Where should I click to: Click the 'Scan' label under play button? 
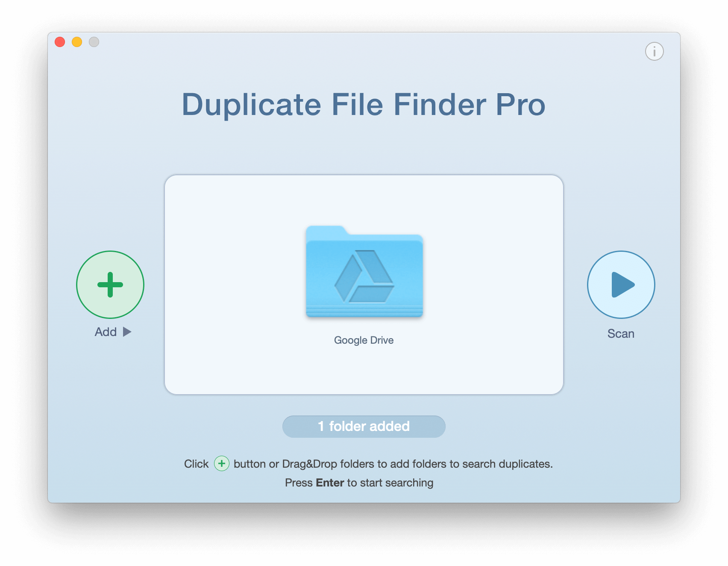[621, 334]
